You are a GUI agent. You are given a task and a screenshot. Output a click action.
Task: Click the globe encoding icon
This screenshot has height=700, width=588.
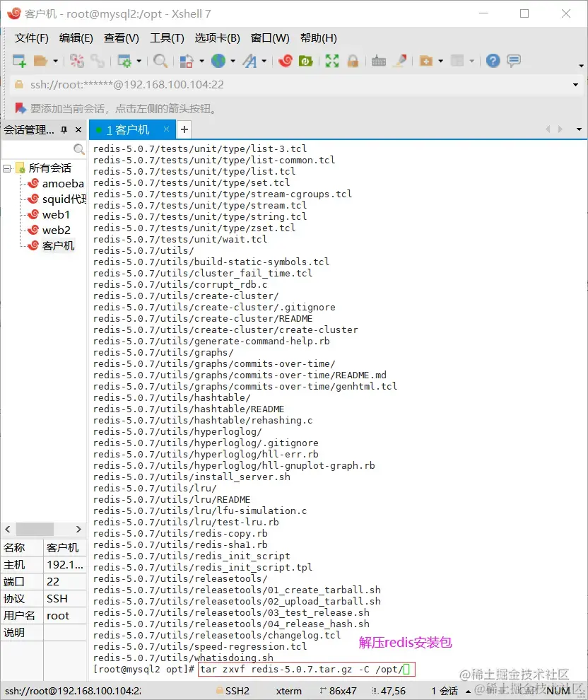coord(218,61)
